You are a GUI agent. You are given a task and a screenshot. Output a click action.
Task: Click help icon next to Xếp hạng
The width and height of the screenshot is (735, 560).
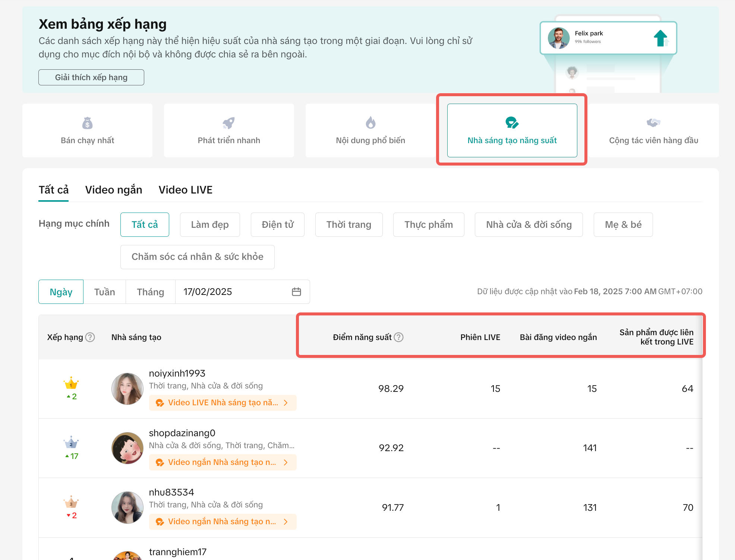pyautogui.click(x=90, y=337)
